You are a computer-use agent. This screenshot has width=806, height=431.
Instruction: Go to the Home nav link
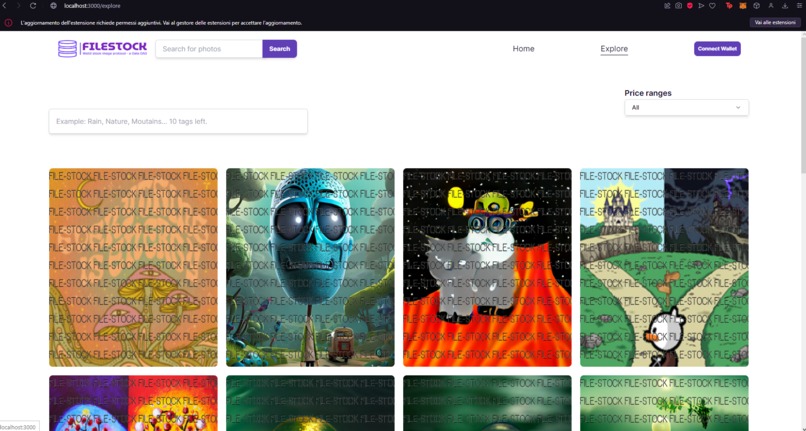click(x=523, y=49)
